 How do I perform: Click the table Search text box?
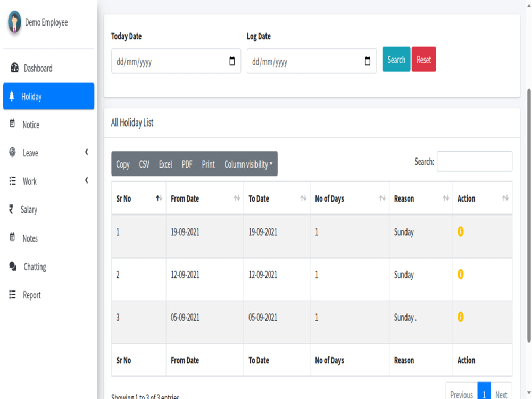tap(475, 161)
